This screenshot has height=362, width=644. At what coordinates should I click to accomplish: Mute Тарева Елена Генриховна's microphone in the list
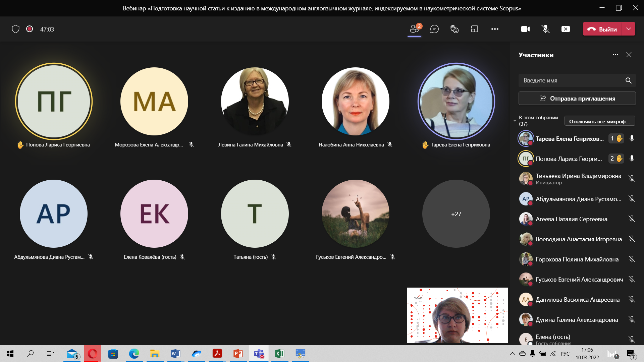click(632, 138)
